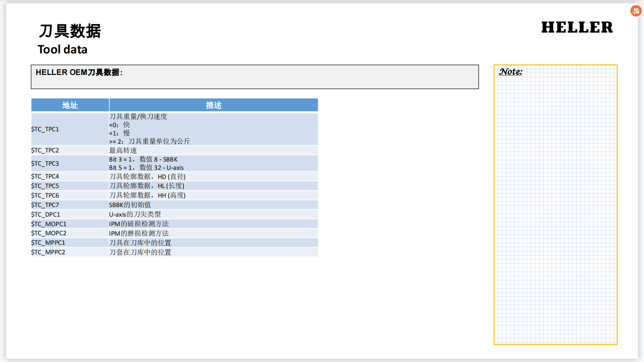Viewport: 644px width, 362px height.
Task: Select the subtitle Tool data
Action: tap(63, 50)
